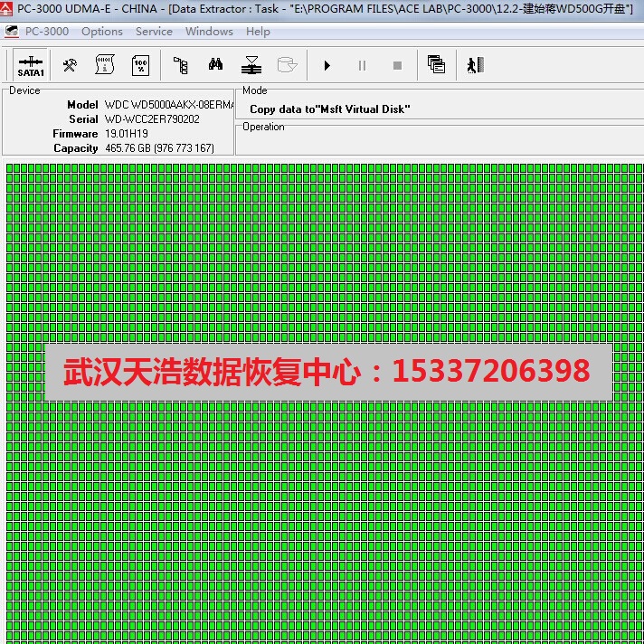Click the Copy data to Msft Virtual Disk text

(x=329, y=109)
